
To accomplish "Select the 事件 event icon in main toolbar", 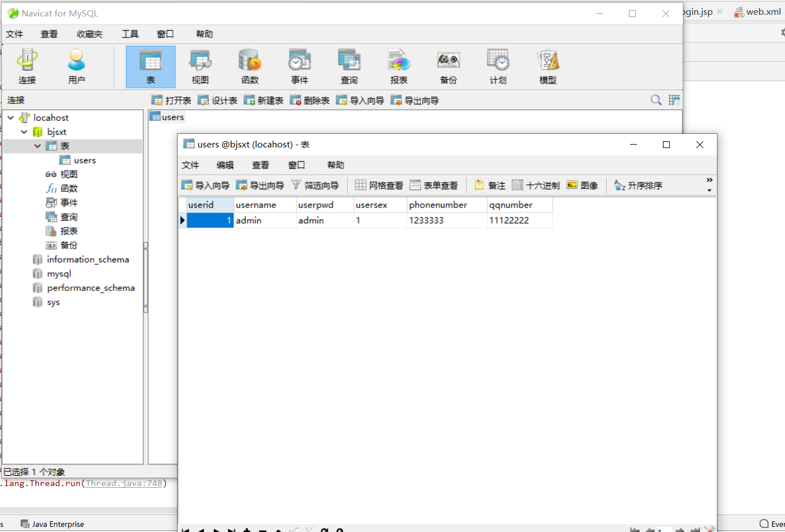I will 299,67.
